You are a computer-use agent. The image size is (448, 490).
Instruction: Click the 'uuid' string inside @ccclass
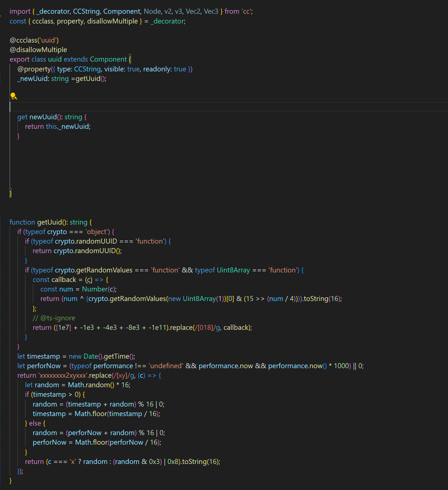tap(48, 40)
